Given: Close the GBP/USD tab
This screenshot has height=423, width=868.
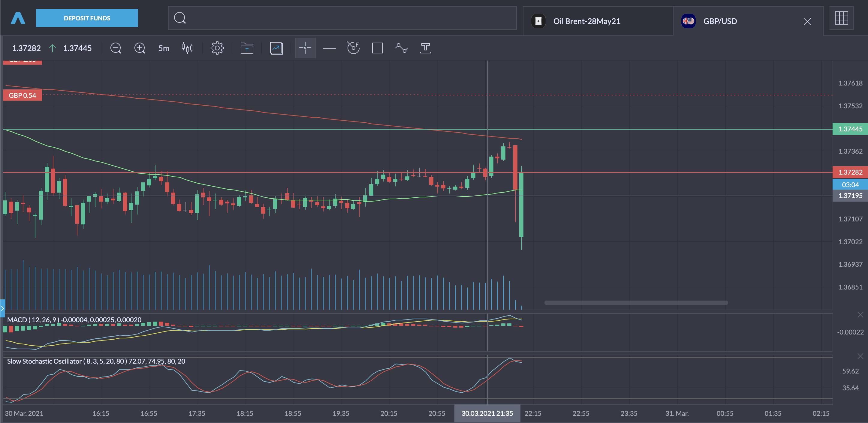Looking at the screenshot, I should (x=807, y=22).
